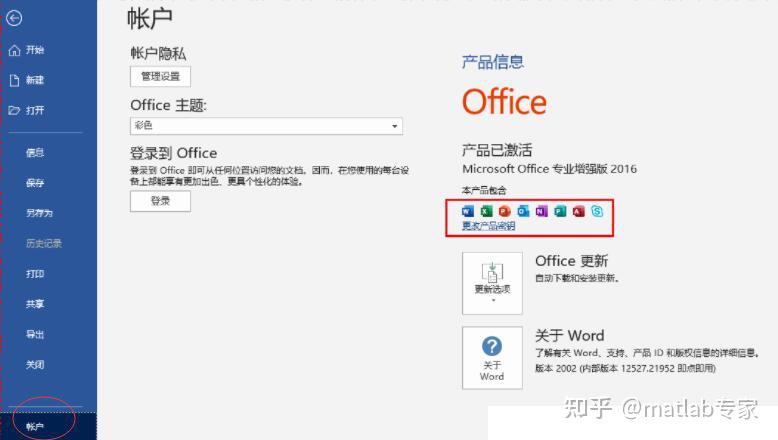Viewport: 778px width, 440px height.
Task: Click the Excel product icon
Action: pos(486,211)
